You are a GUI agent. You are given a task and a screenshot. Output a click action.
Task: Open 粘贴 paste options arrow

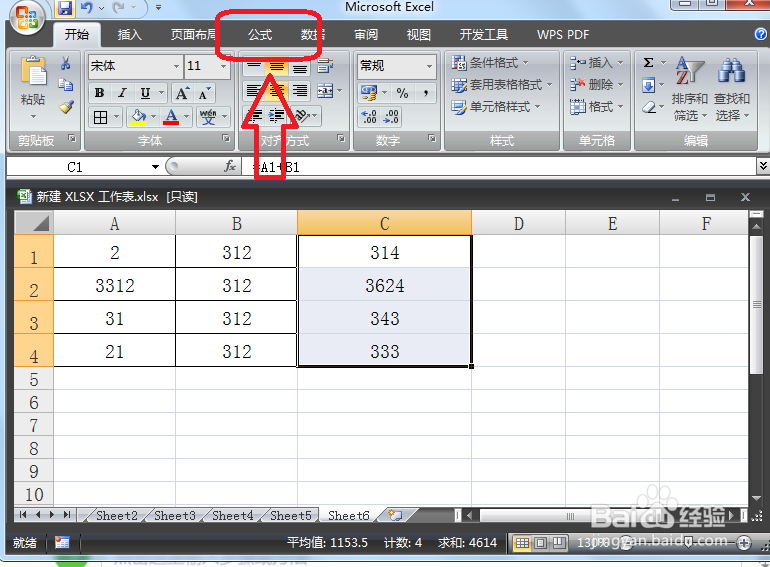click(x=33, y=116)
